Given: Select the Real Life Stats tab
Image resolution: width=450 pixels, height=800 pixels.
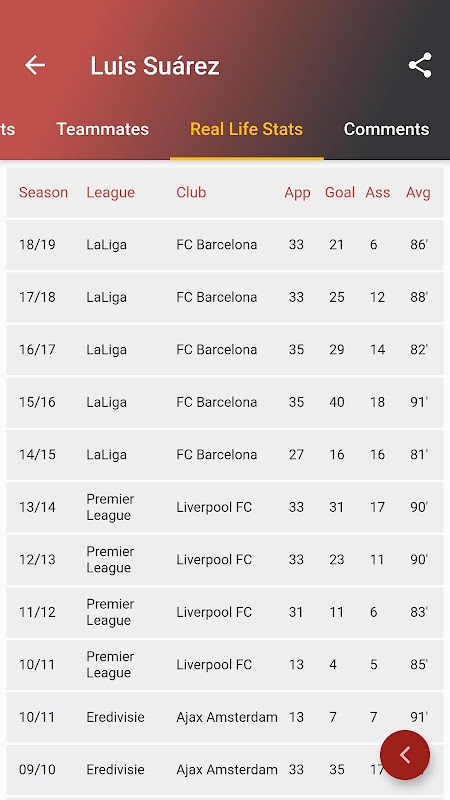Looking at the screenshot, I should [246, 129].
